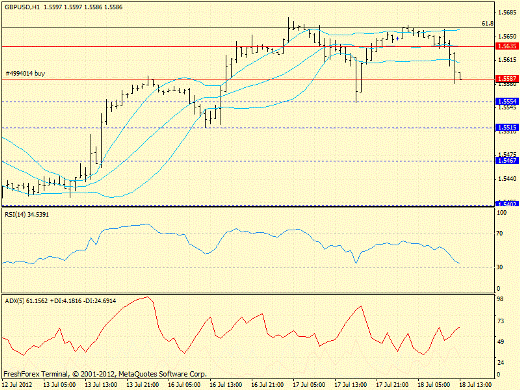
Task: Click the FreshForex Terminal copyright text
Action: click(x=105, y=374)
